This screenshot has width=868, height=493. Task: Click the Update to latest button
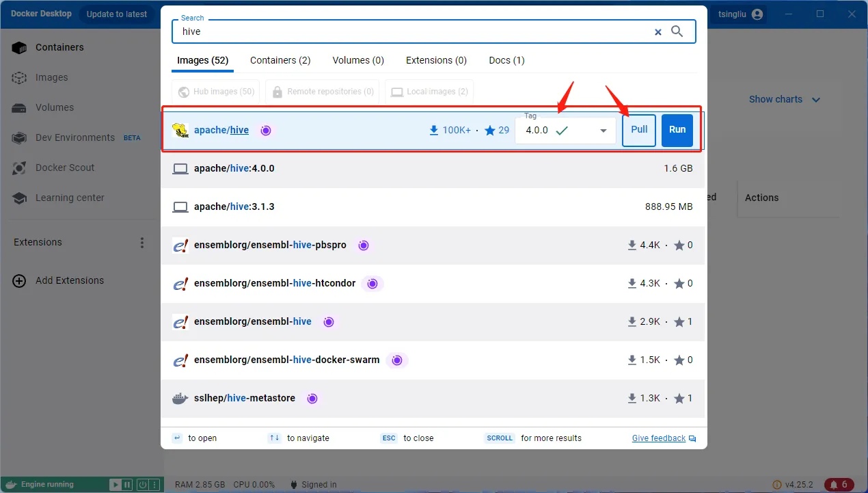117,14
